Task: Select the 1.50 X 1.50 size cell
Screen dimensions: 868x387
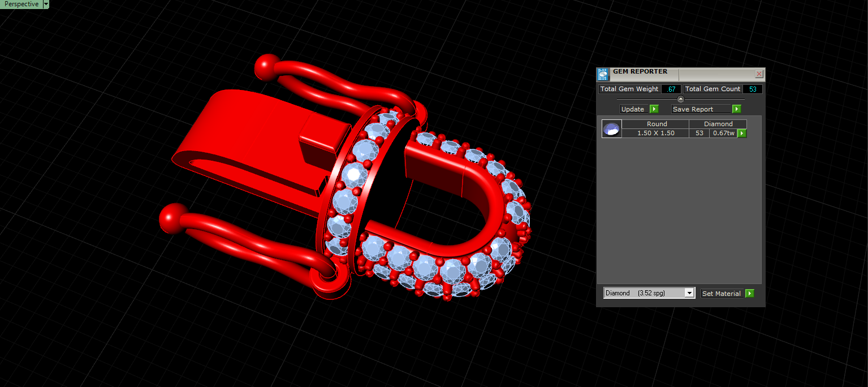Action: (x=655, y=134)
